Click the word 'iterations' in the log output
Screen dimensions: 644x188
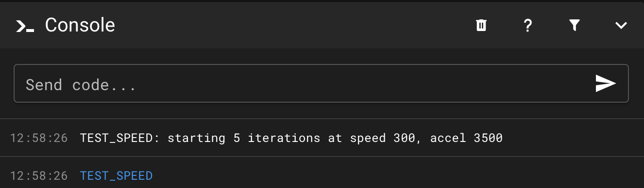point(284,138)
